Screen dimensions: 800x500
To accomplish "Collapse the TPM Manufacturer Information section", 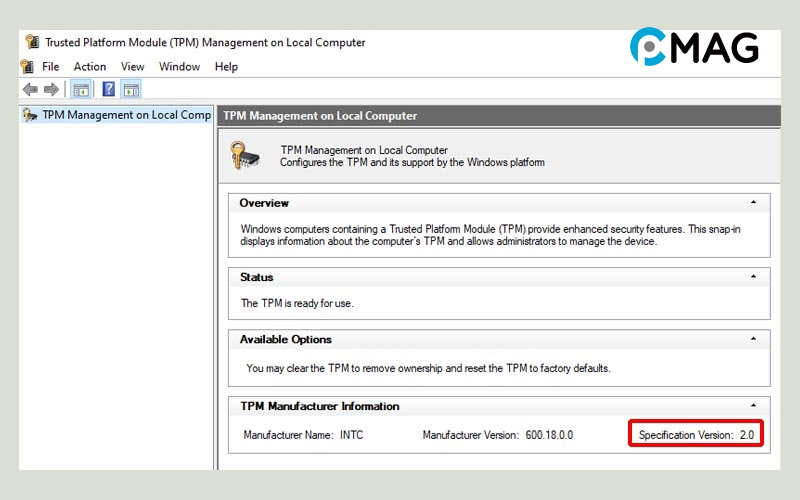I will pos(753,406).
